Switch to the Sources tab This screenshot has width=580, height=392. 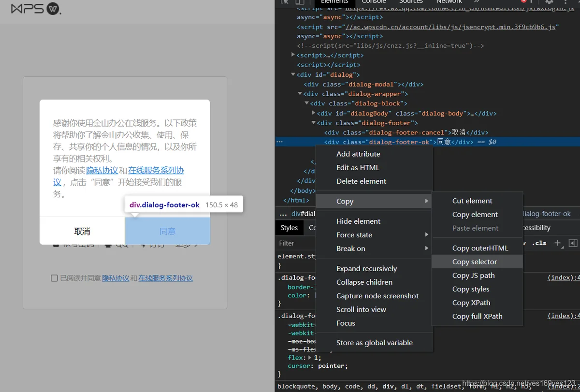point(411,2)
